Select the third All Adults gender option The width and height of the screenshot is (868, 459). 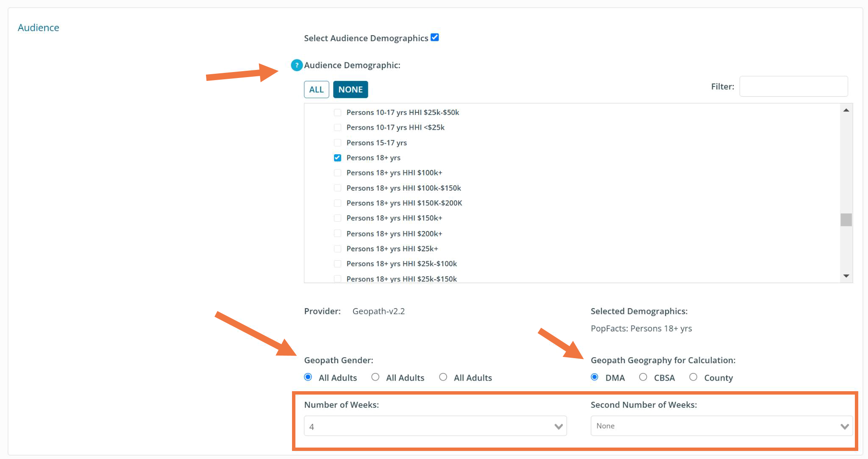[x=443, y=377]
